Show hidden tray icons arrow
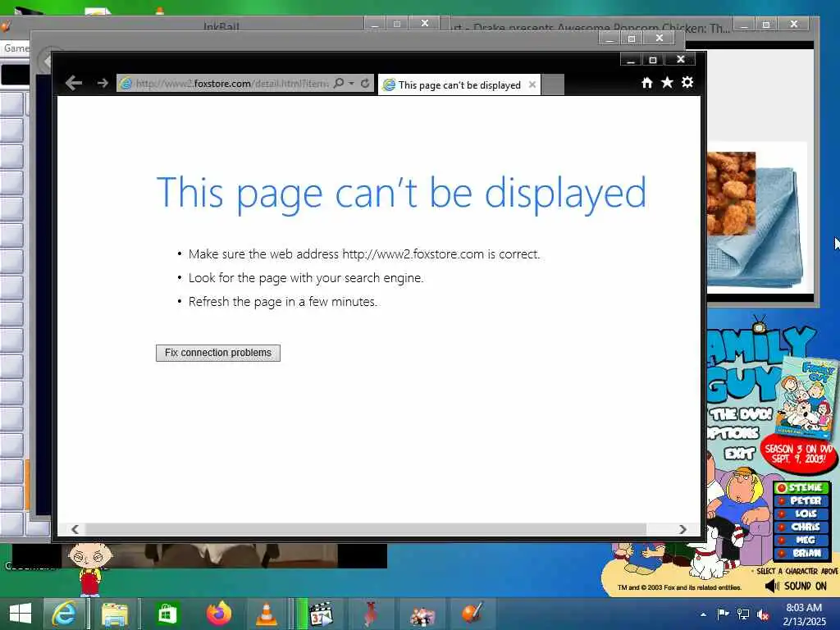Viewport: 840px width, 630px height. pos(703,615)
